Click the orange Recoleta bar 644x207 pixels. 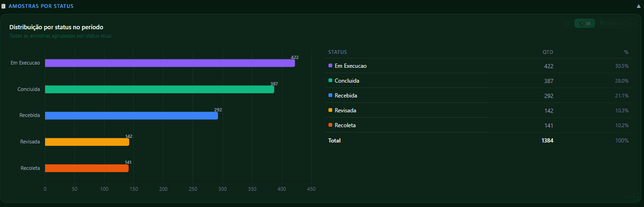(87, 168)
